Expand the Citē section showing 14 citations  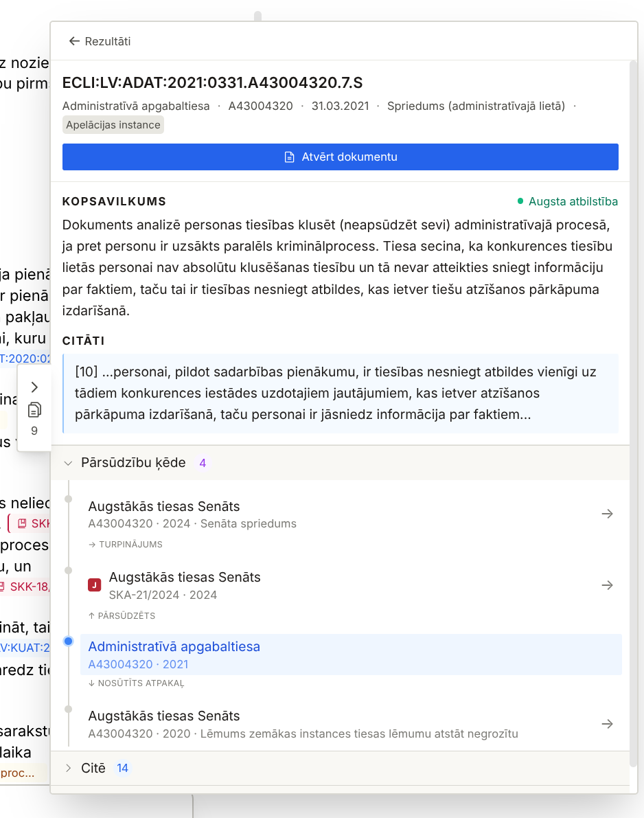coord(68,768)
